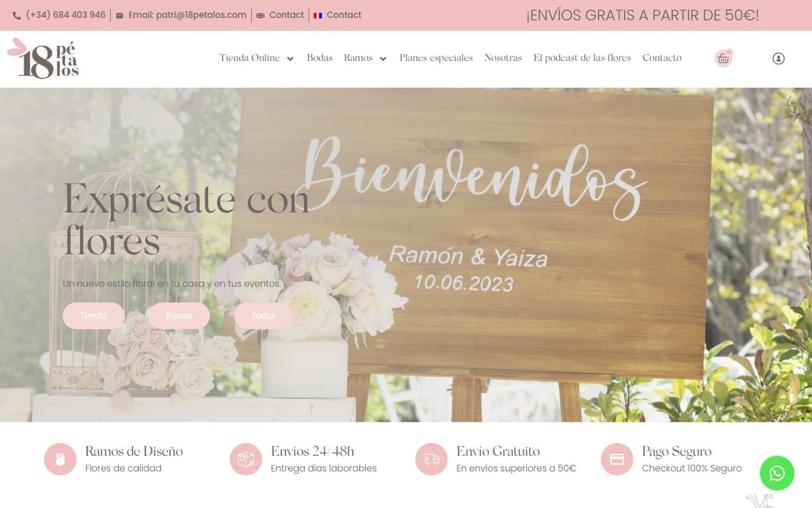Expand the Ramos dropdown arrow
The height and width of the screenshot is (508, 812).
pyautogui.click(x=383, y=58)
